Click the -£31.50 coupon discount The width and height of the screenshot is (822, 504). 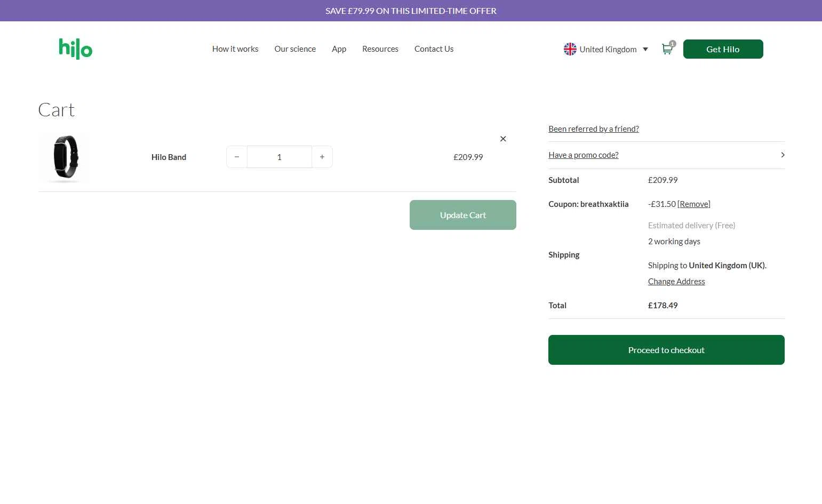pos(662,204)
